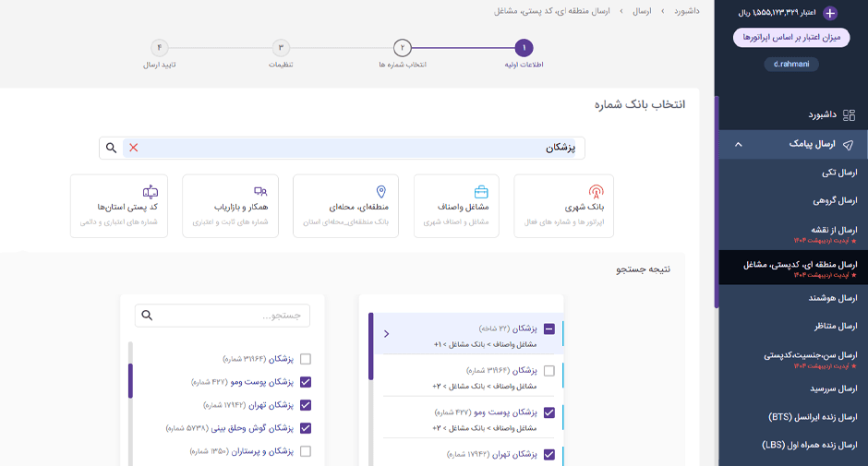Click the جستجو input in the left panel

(231, 316)
